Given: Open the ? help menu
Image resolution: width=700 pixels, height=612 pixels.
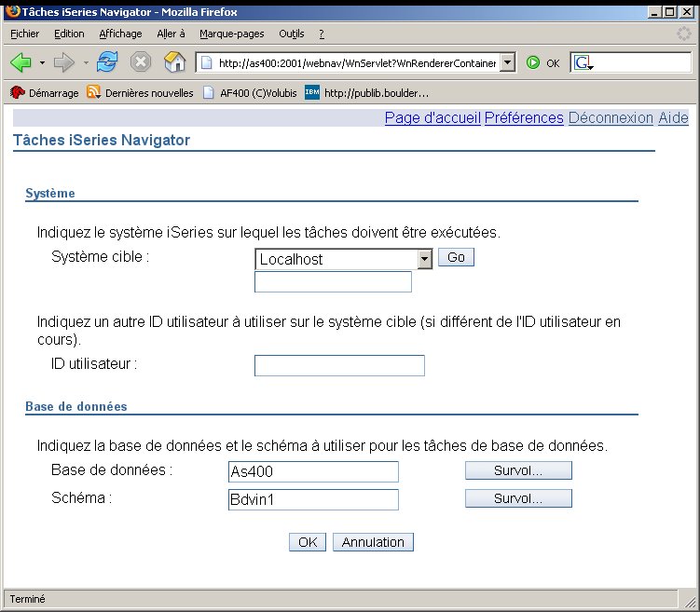Looking at the screenshot, I should pyautogui.click(x=322, y=34).
